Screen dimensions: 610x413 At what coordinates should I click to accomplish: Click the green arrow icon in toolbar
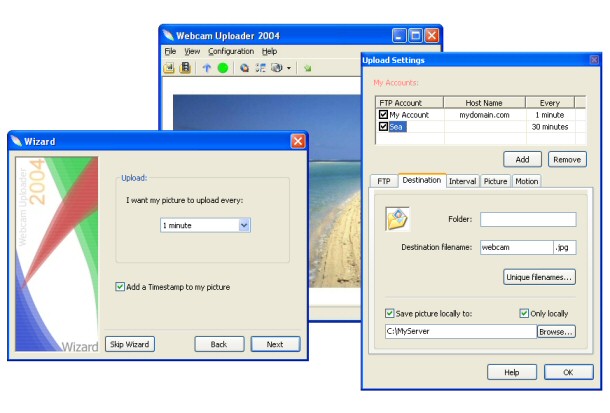(x=308, y=68)
